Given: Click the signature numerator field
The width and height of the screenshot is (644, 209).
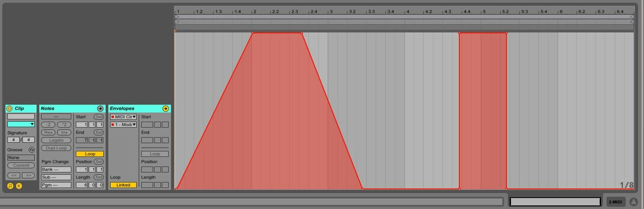Looking at the screenshot, I should (x=13, y=140).
